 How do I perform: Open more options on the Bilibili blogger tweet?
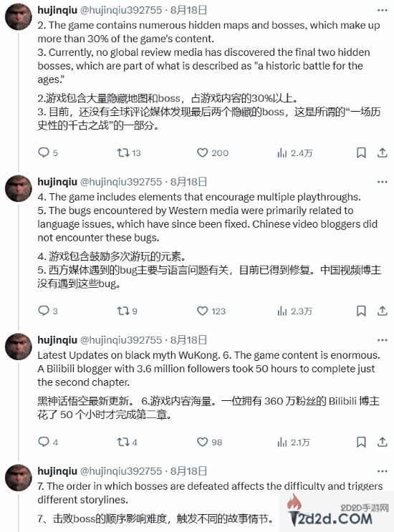coord(383,340)
